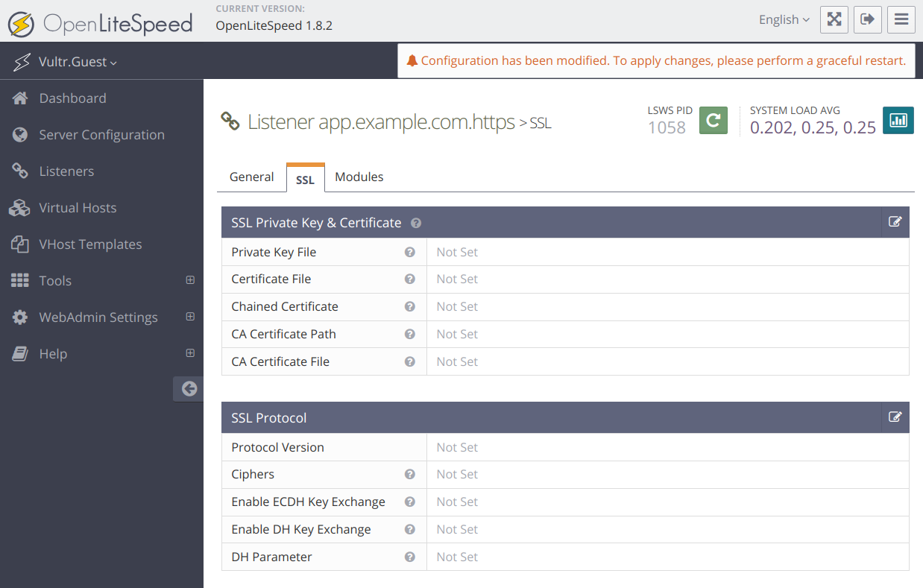Switch to the Modules tab
Image resolution: width=923 pixels, height=588 pixels.
(359, 177)
